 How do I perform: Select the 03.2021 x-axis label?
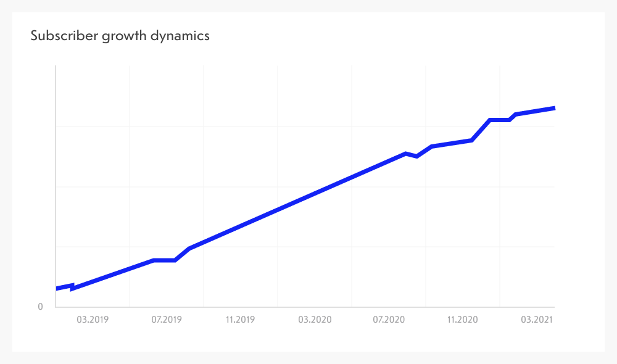point(536,320)
